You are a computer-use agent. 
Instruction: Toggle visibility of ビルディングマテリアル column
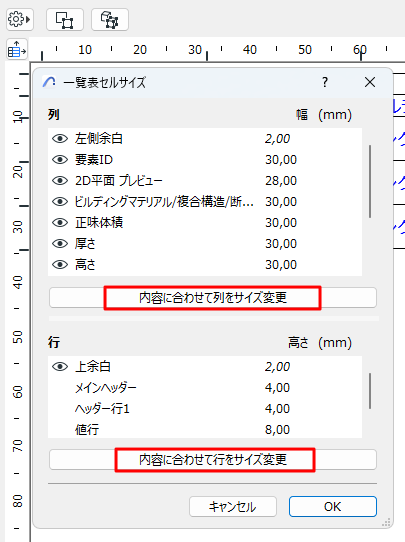coord(60,202)
